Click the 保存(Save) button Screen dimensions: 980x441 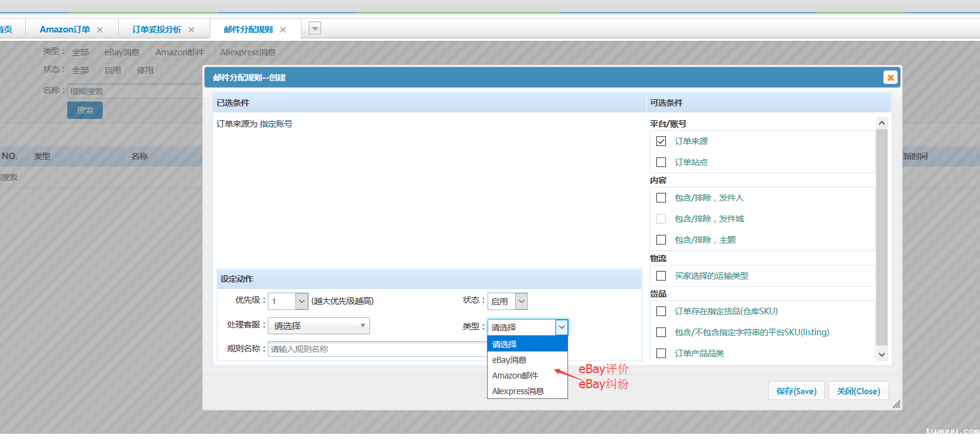point(796,391)
